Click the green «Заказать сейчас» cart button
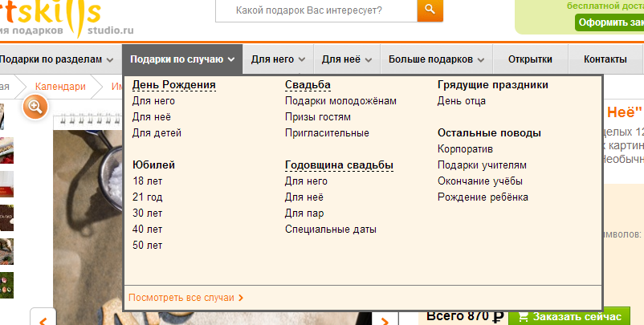This screenshot has width=644, height=325. [570, 316]
